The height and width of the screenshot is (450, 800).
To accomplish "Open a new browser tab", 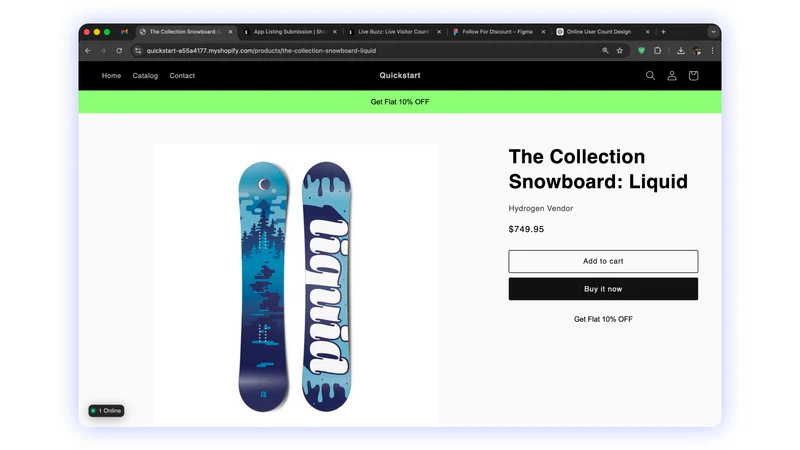I will [663, 32].
